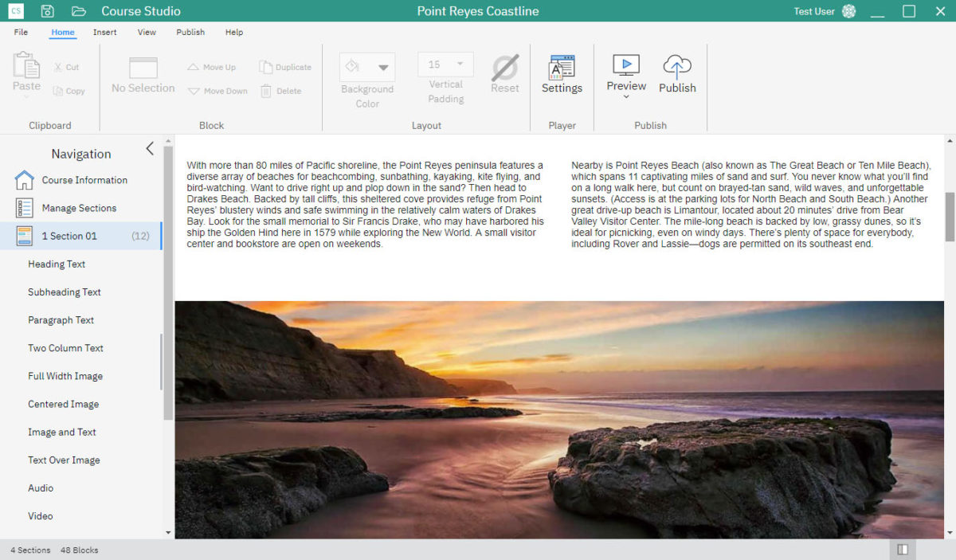Click the Preview monitor icon

pyautogui.click(x=626, y=65)
